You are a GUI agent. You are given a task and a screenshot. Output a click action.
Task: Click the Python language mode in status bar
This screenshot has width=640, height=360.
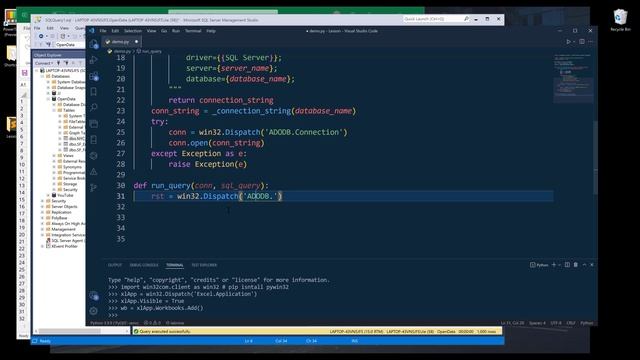587,323
